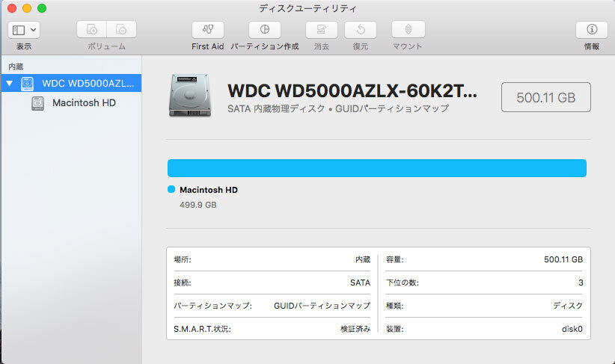The image size is (615, 364).
Task: Click the S.M.A.R.T.状況 label
Action: coord(203,329)
